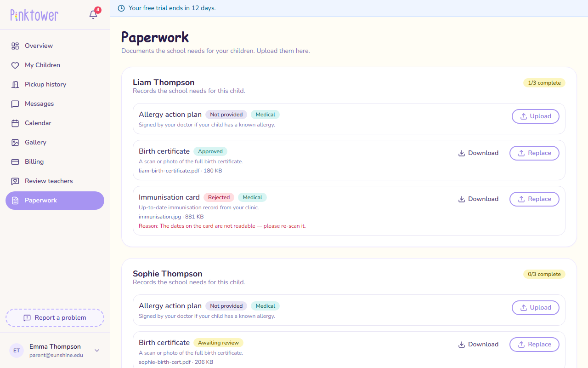This screenshot has width=588, height=368.
Task: Click Liam's 1/3 complete badge
Action: [544, 83]
